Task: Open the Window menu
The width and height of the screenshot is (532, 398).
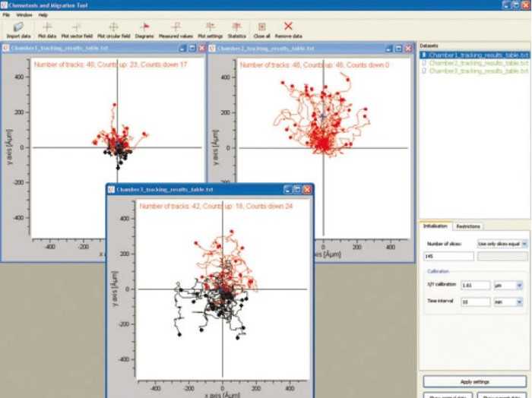Action: pos(24,15)
